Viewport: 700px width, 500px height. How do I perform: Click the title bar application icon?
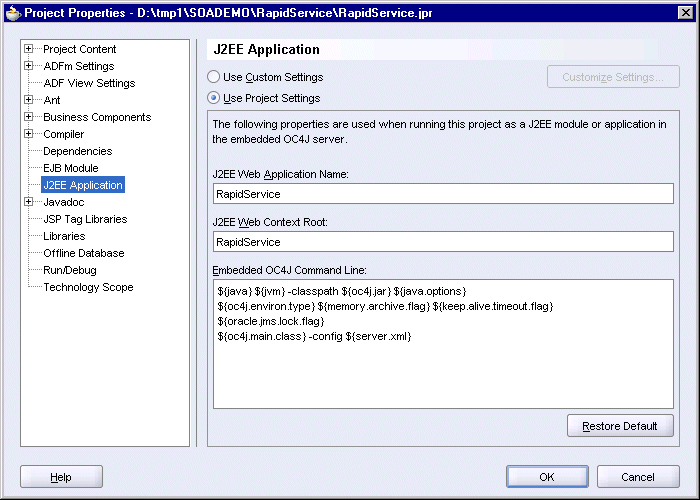pos(13,12)
